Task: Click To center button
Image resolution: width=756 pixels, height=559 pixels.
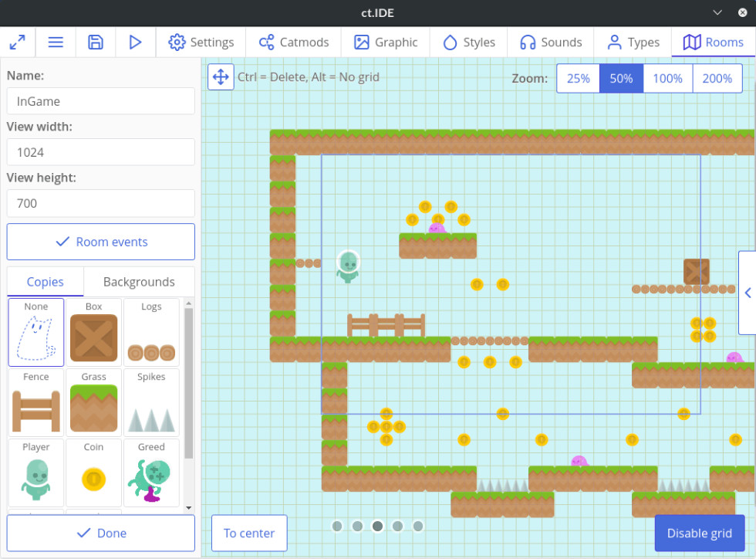Action: click(249, 533)
